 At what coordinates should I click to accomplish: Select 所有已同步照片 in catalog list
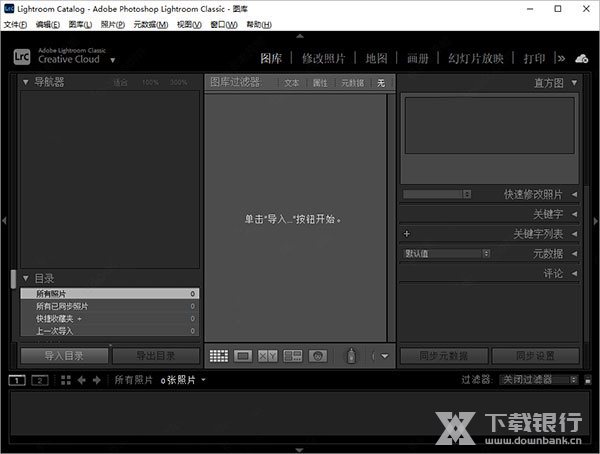(x=110, y=306)
